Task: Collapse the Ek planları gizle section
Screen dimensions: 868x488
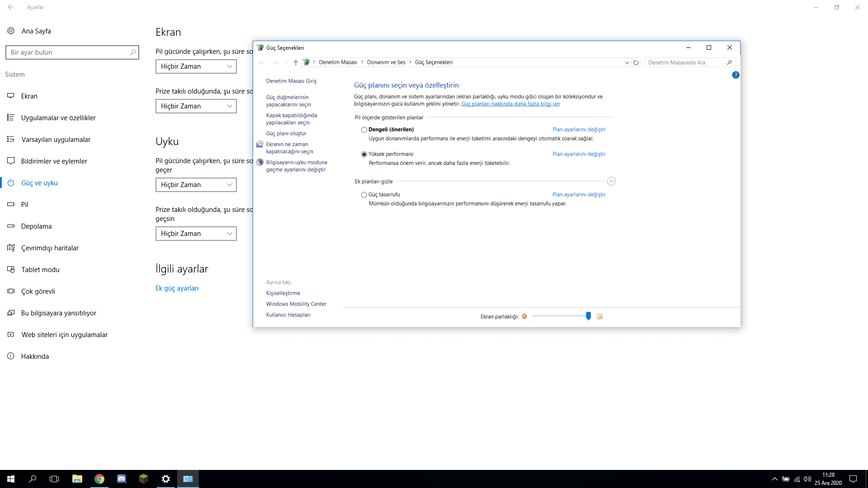Action: coord(611,181)
